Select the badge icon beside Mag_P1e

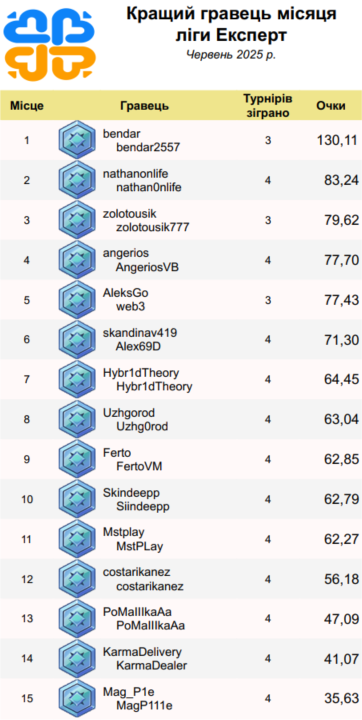(77, 699)
